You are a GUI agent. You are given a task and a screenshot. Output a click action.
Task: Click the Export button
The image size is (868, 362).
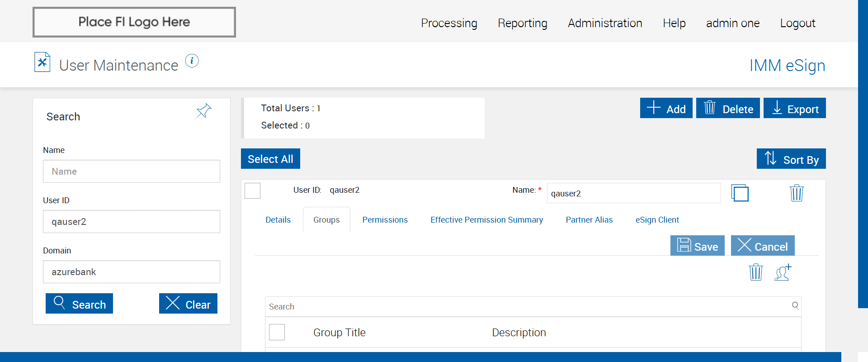tap(794, 108)
